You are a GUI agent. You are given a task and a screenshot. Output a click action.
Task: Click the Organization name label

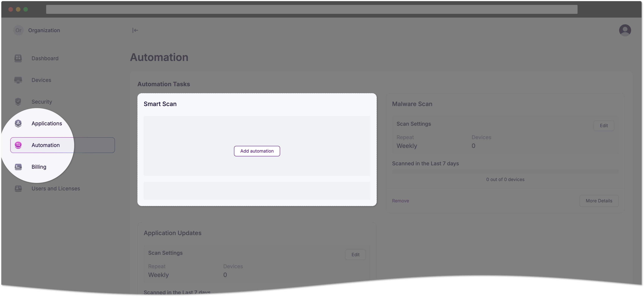pyautogui.click(x=44, y=30)
